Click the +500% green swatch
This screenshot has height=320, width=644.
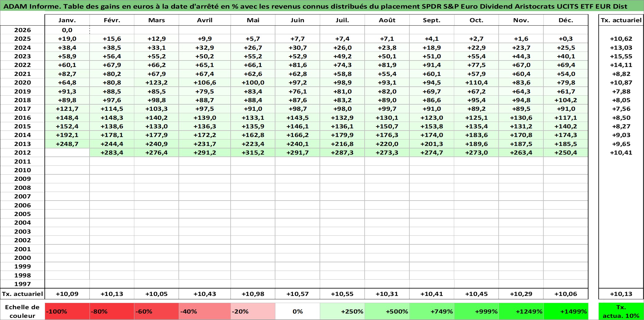(387, 311)
